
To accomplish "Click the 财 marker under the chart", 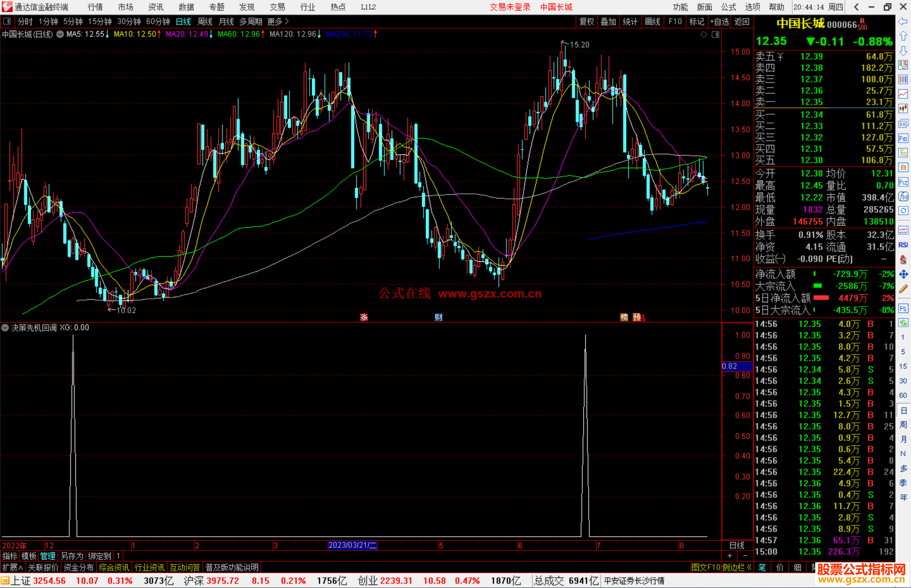I will [x=439, y=317].
